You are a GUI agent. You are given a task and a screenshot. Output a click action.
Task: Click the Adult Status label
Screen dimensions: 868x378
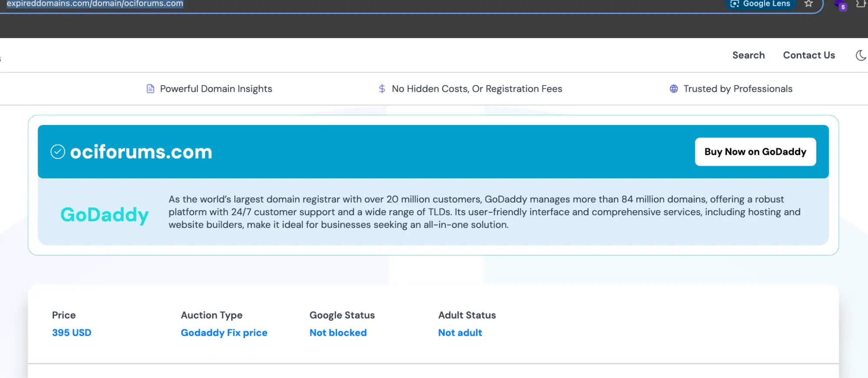[467, 315]
